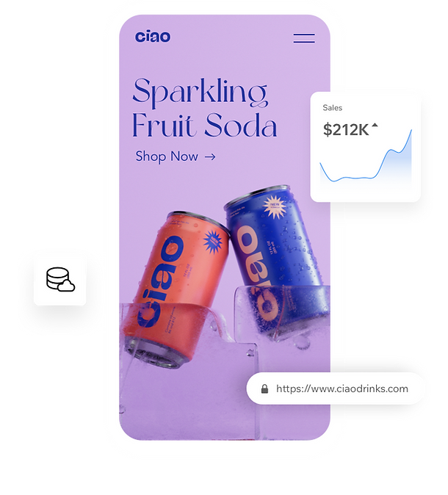Click the sales line chart graph

tap(366, 158)
